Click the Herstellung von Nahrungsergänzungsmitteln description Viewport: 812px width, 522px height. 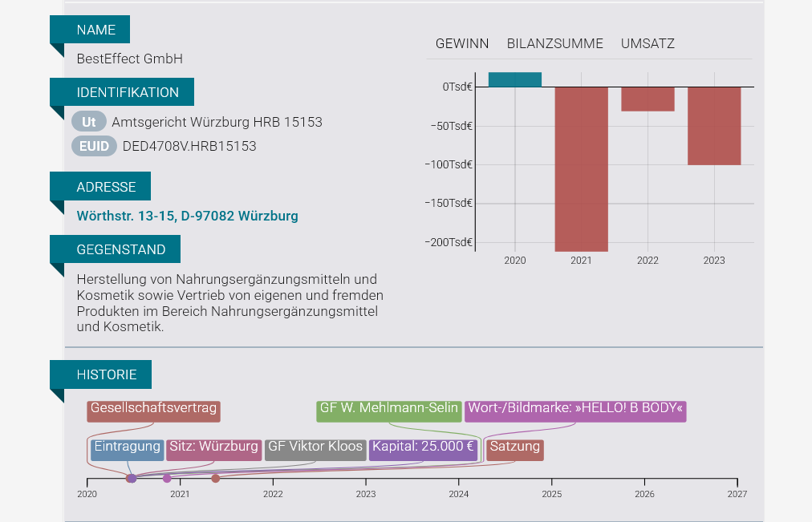(230, 303)
